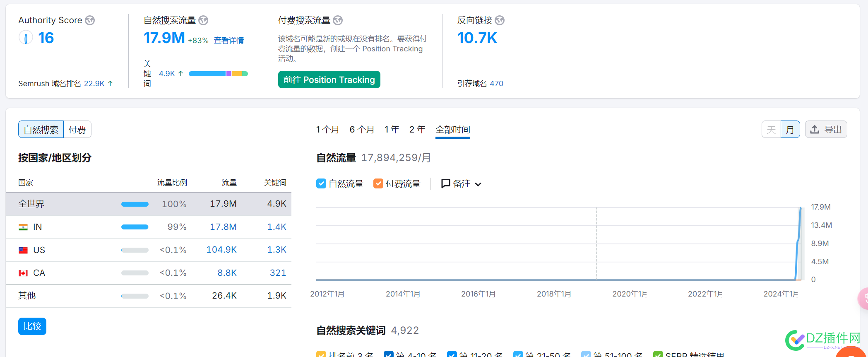Open CA keywords value 321
Image resolution: width=868 pixels, height=357 pixels.
coord(278,273)
